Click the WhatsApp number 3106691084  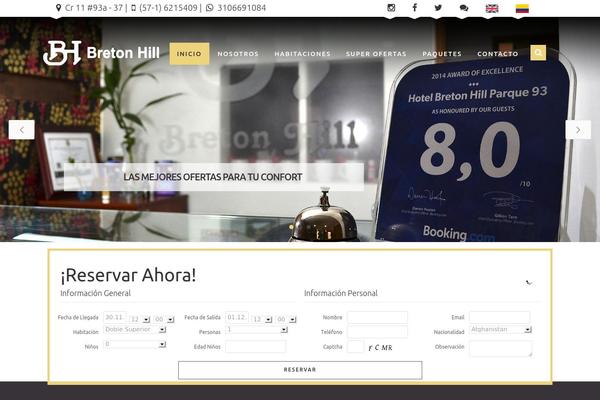click(x=241, y=8)
